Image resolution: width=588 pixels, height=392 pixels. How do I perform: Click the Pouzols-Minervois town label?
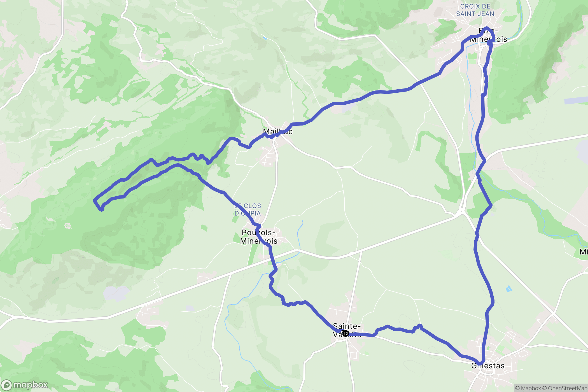point(259,237)
